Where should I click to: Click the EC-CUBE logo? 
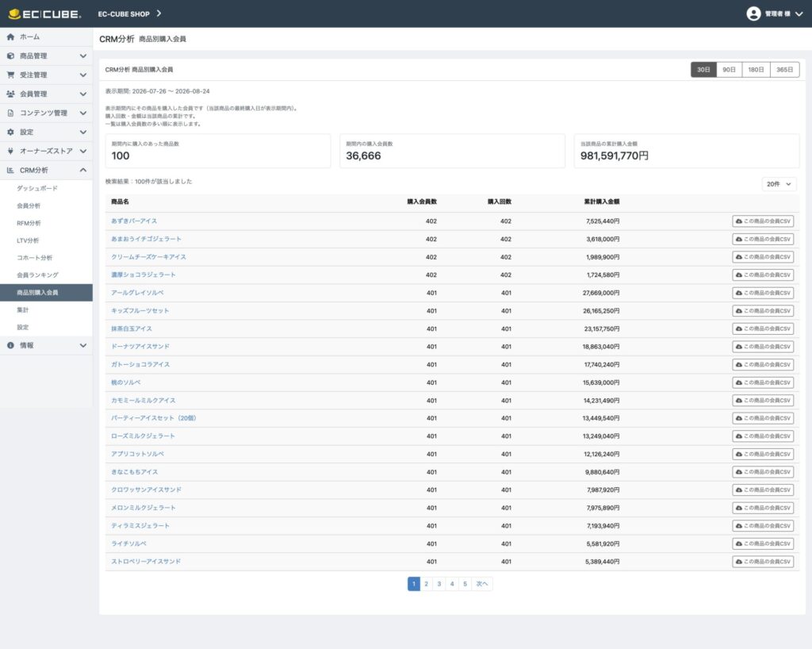point(45,14)
